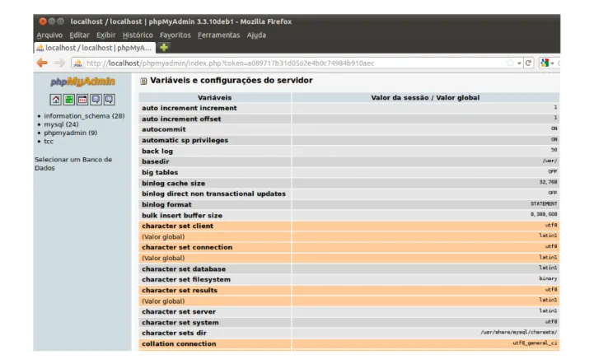Image resolution: width=594 pixels, height=364 pixels.
Task: Click the green logout icon in sidebar
Action: (x=69, y=100)
